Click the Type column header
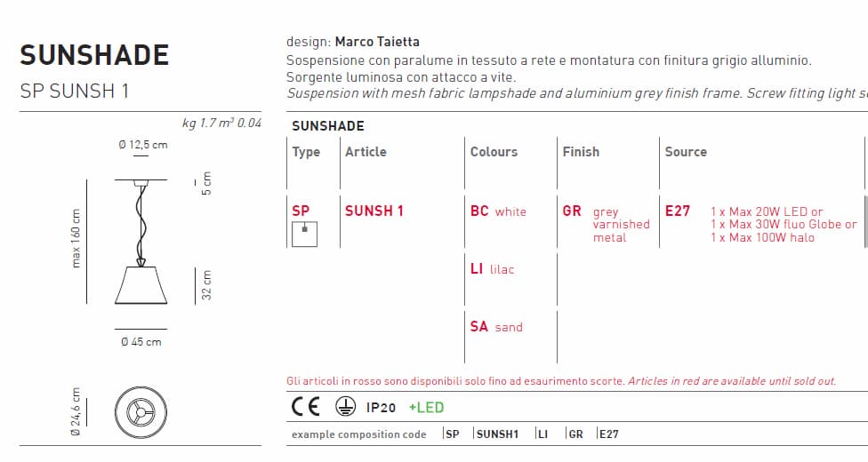868x462 pixels. coord(306,152)
